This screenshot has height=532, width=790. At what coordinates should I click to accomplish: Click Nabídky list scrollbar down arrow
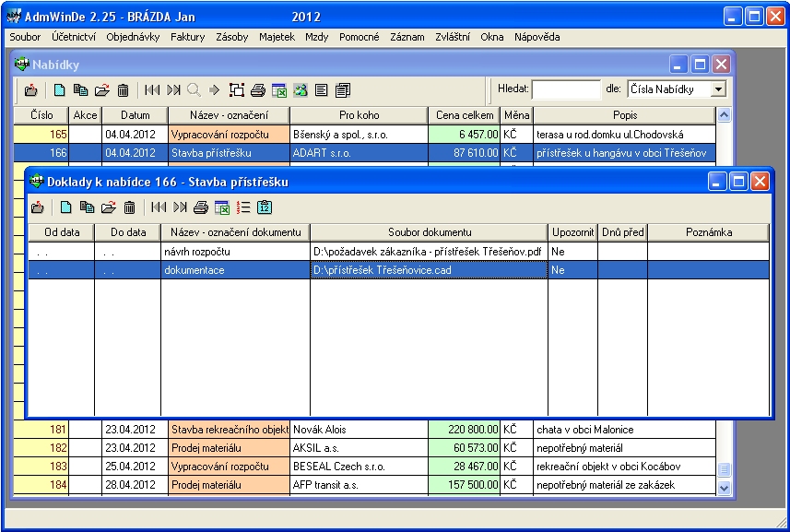tap(724, 488)
